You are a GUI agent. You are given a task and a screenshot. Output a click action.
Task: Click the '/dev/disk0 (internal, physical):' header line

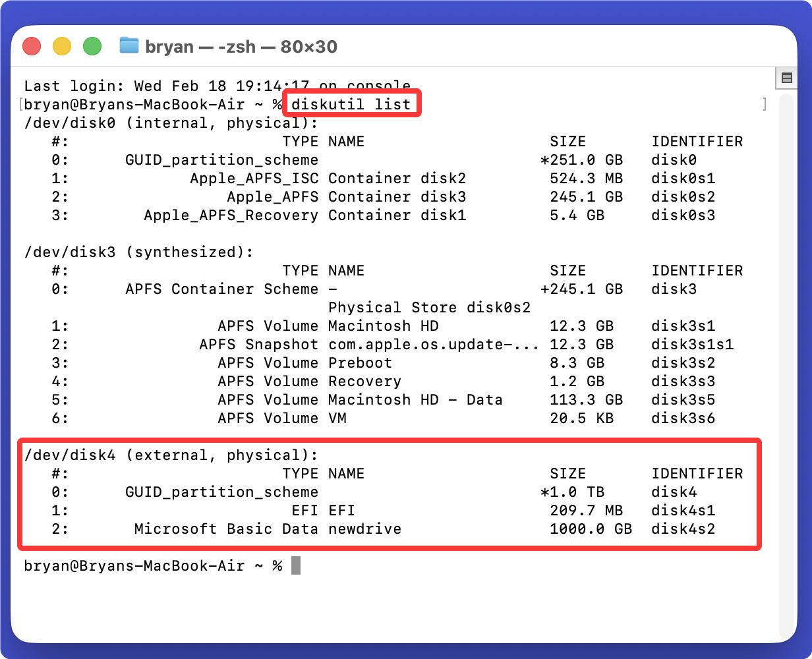[x=171, y=123]
